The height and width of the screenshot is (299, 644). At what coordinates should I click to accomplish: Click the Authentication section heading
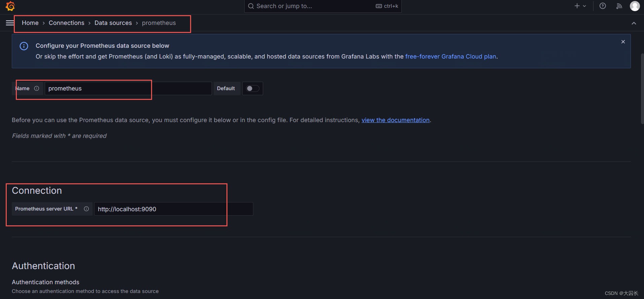click(43, 266)
